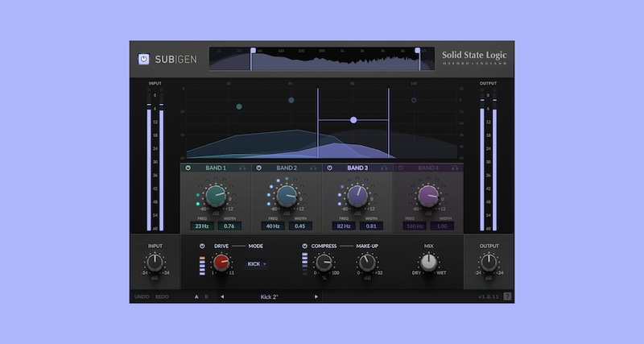Edit Band 4 width field 1.00
The image size is (644, 344).
[x=442, y=226]
